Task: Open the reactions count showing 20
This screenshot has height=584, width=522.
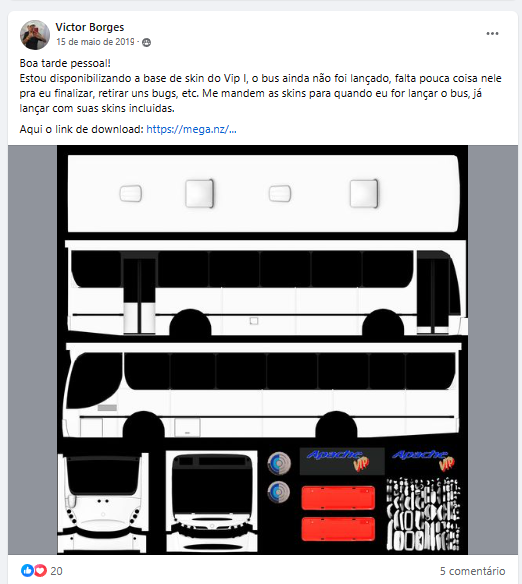Action: click(56, 571)
